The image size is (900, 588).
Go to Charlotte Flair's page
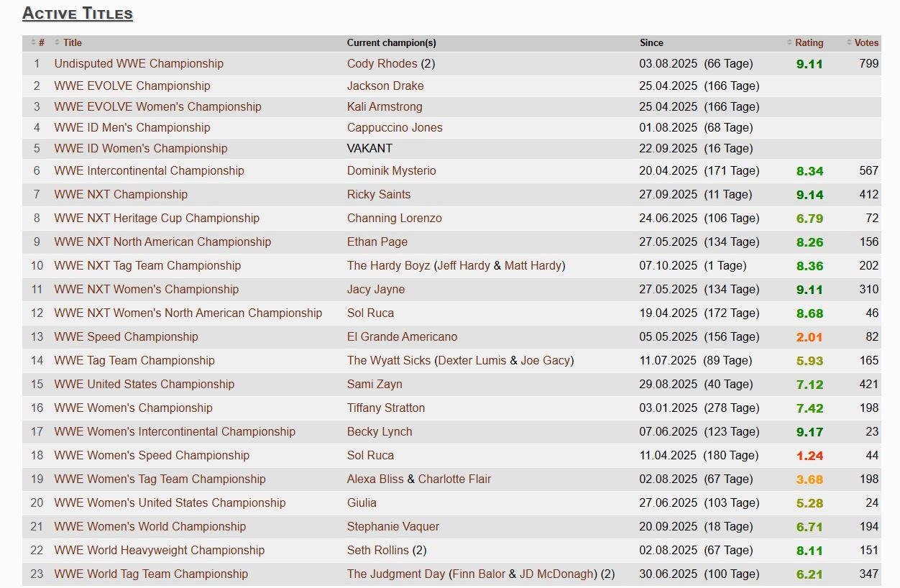[x=454, y=479]
